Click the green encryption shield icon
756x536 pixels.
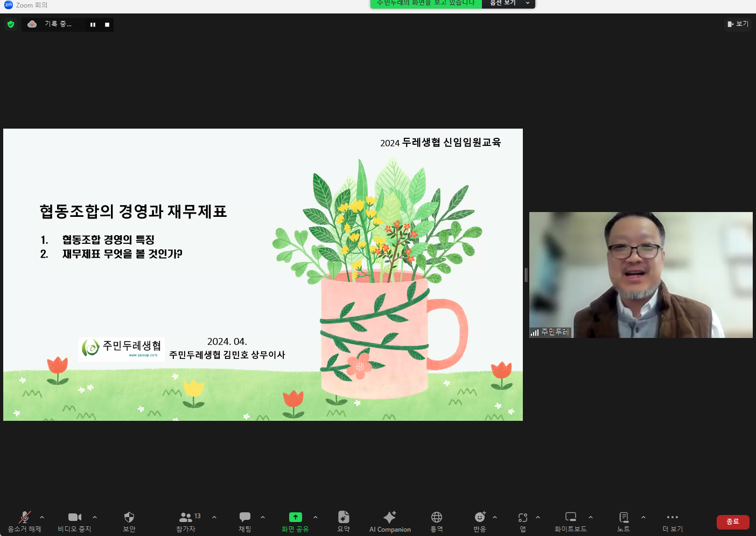pyautogui.click(x=11, y=24)
